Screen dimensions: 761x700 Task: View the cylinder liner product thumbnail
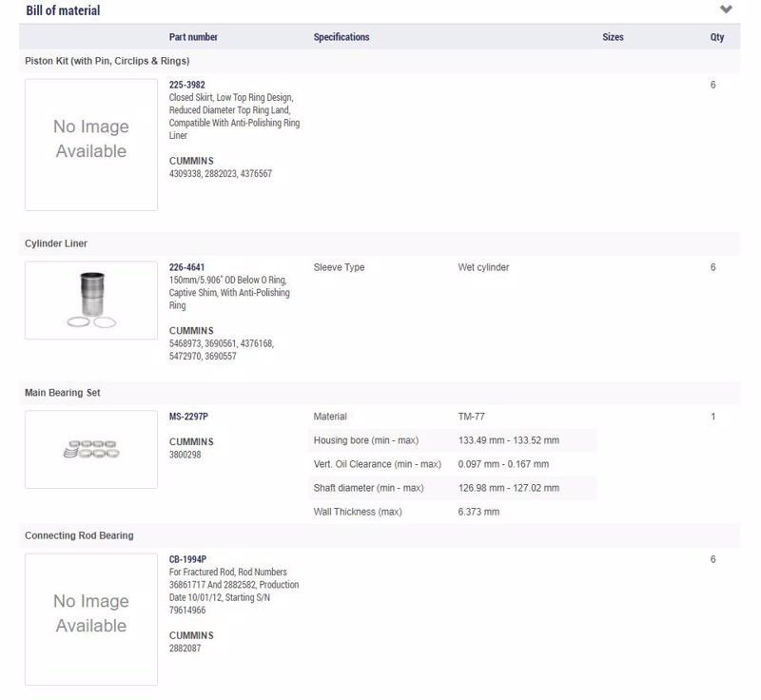pos(91,301)
